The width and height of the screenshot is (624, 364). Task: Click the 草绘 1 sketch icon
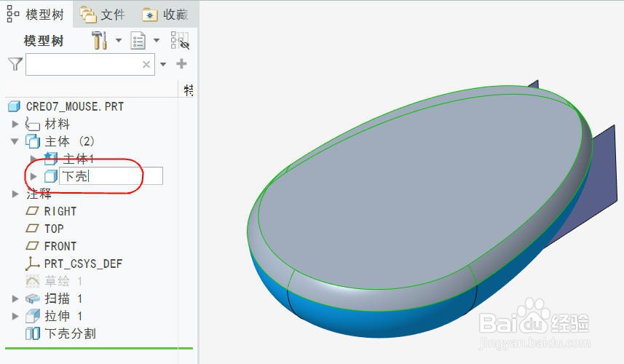33,281
